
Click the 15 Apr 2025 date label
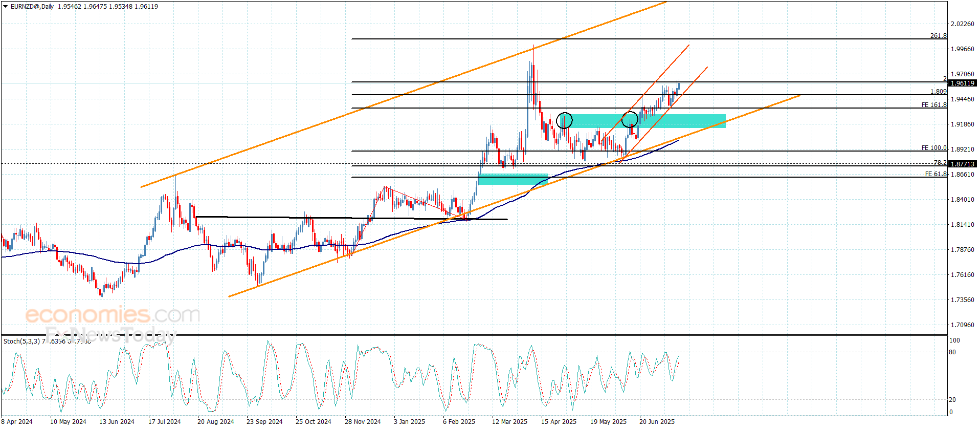coord(559,422)
